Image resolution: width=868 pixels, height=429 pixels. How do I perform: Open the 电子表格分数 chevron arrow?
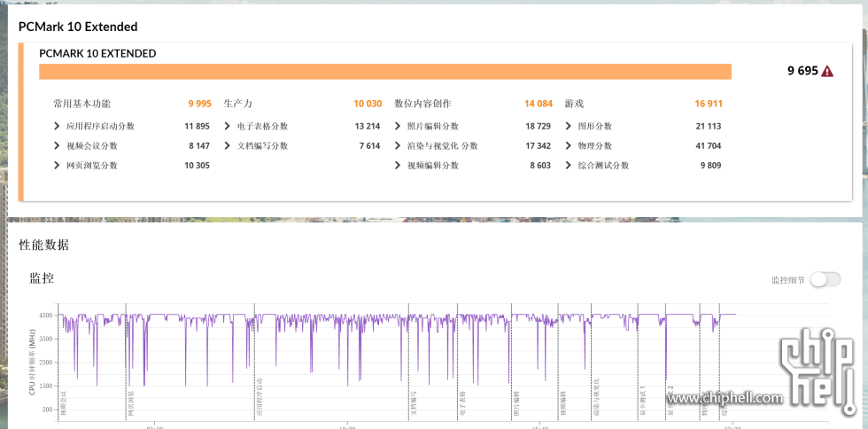click(x=228, y=127)
